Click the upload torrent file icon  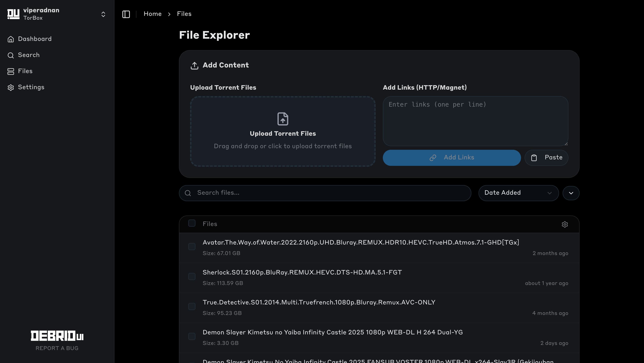coord(282,119)
